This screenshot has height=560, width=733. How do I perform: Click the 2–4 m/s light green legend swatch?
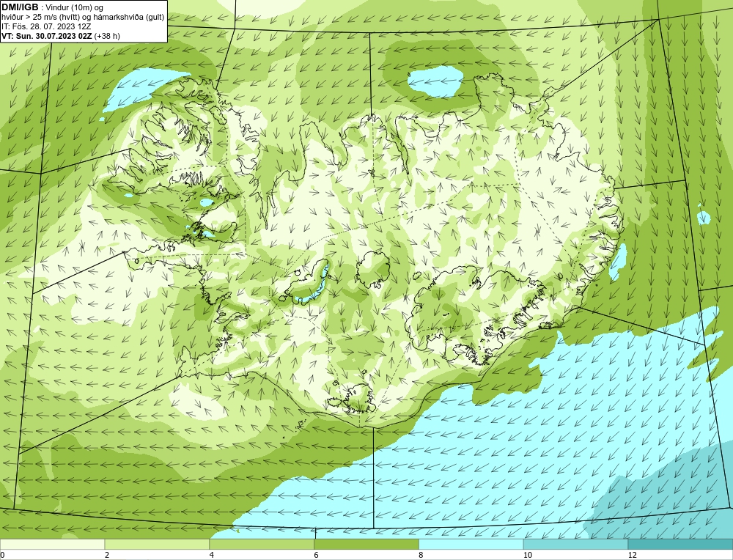[157, 545]
